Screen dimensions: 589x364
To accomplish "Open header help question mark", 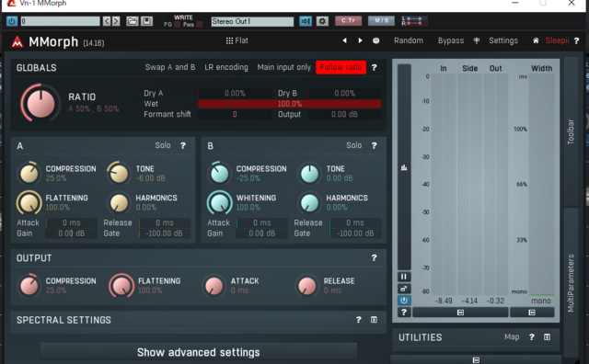I will [577, 40].
